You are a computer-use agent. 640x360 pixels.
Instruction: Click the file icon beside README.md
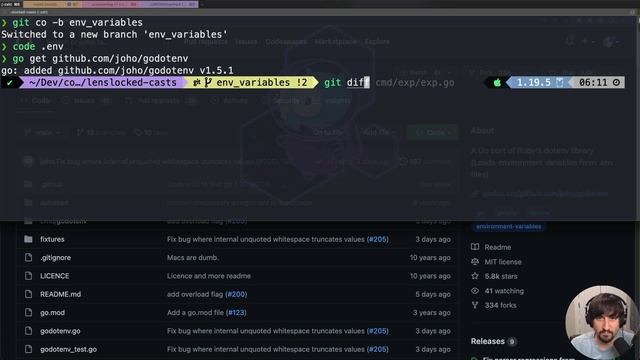(28, 294)
